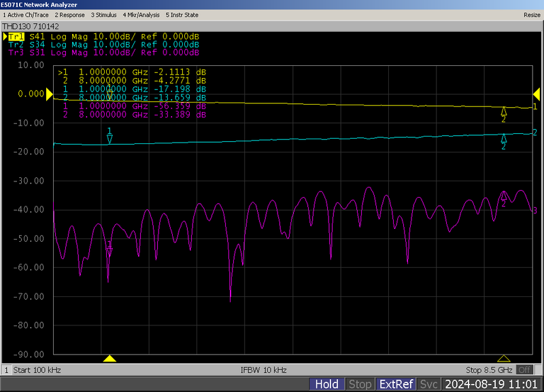Click the Resize button at top right
This screenshot has width=544, height=392.
coord(532,14)
